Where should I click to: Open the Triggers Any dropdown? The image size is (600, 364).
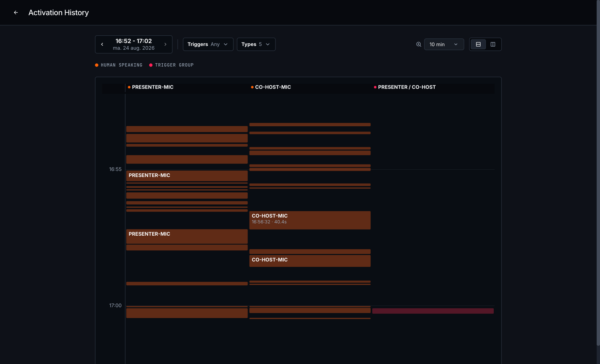(x=208, y=44)
